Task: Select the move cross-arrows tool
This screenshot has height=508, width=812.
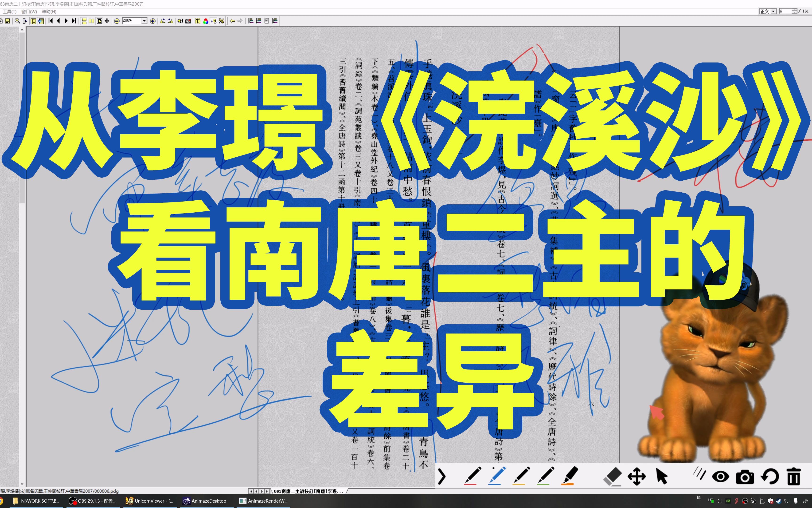Action: [x=636, y=476]
